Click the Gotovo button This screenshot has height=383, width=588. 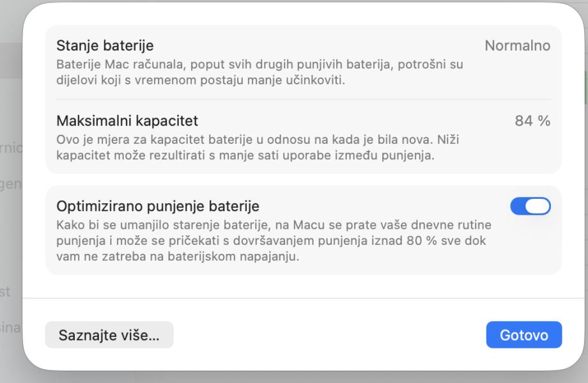[x=523, y=335]
